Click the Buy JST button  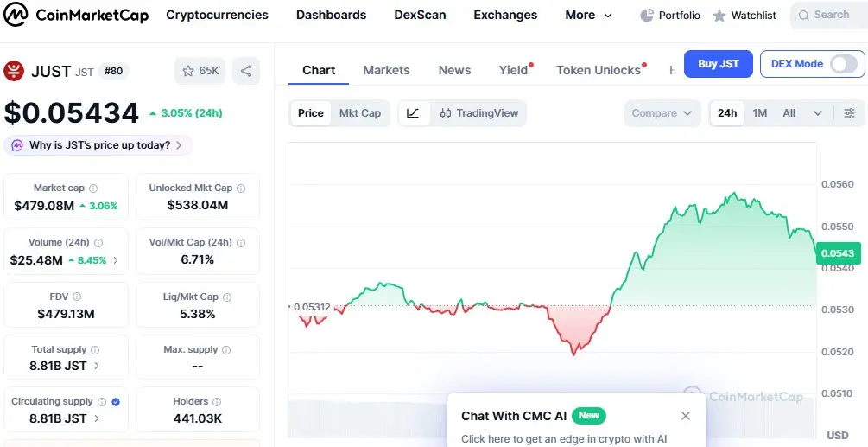(x=718, y=64)
